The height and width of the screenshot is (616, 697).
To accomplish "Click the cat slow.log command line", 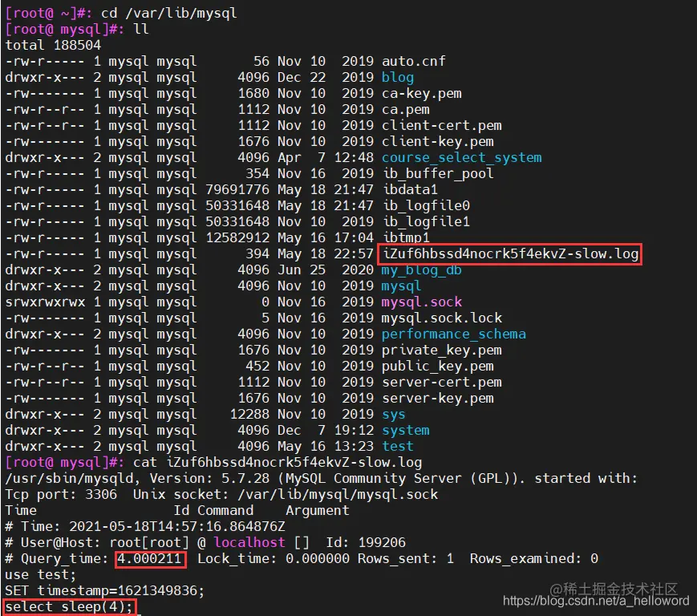I will (x=278, y=462).
